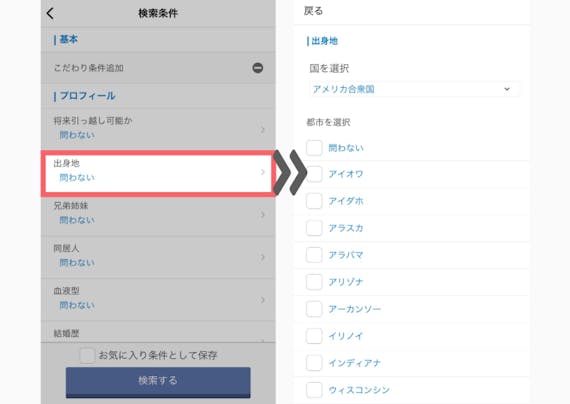This screenshot has height=404, width=570.
Task: Check the 問わない checkbox under 都市を選択
Action: pos(314,148)
